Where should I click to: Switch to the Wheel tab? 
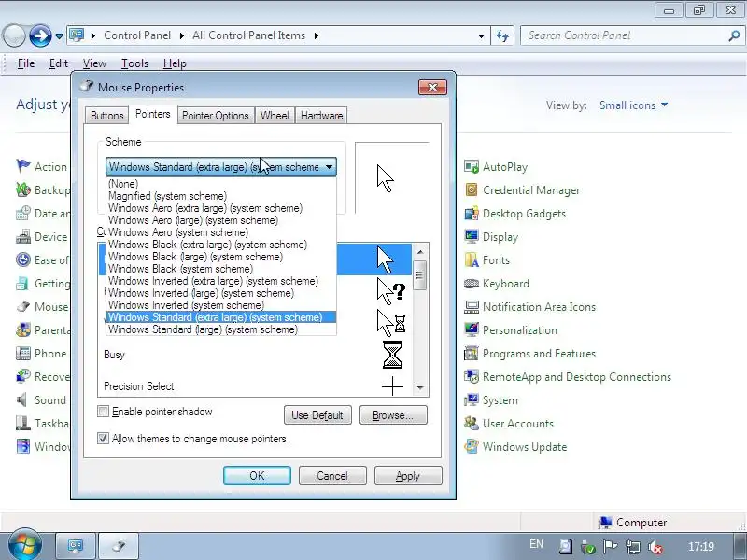pos(275,116)
